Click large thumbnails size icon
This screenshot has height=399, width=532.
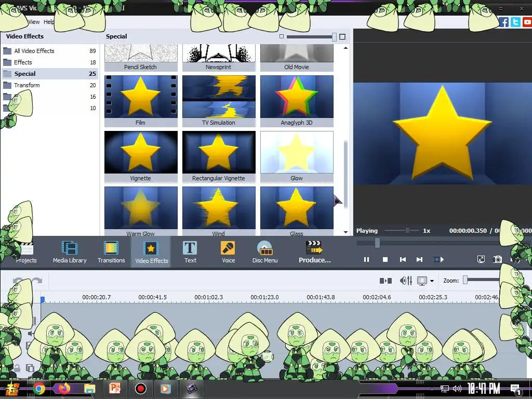(x=342, y=37)
